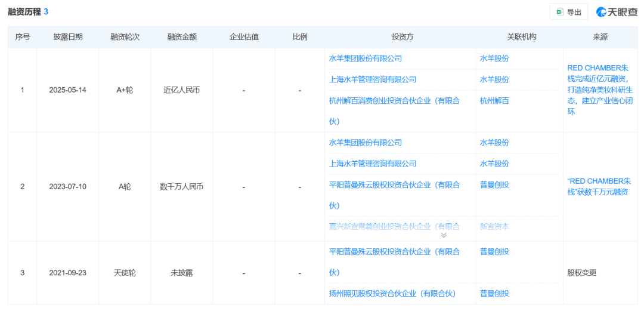Click the 来源 column header
644x311 pixels.
600,37
